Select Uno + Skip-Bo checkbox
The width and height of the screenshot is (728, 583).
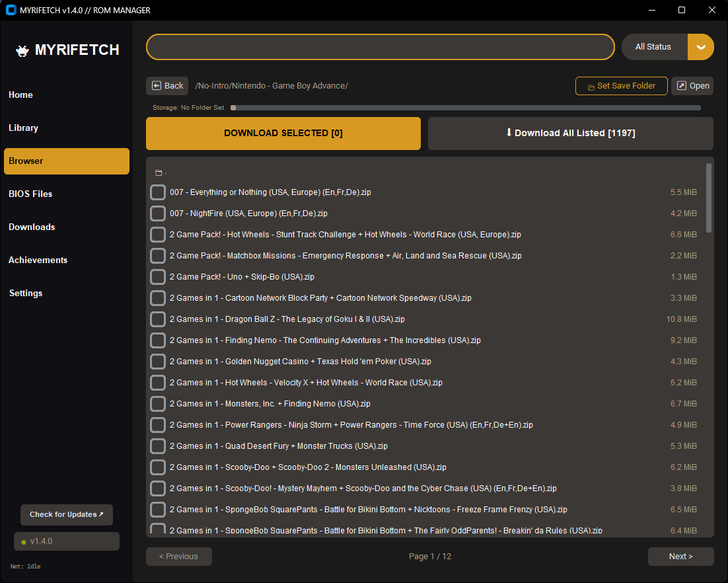[158, 277]
